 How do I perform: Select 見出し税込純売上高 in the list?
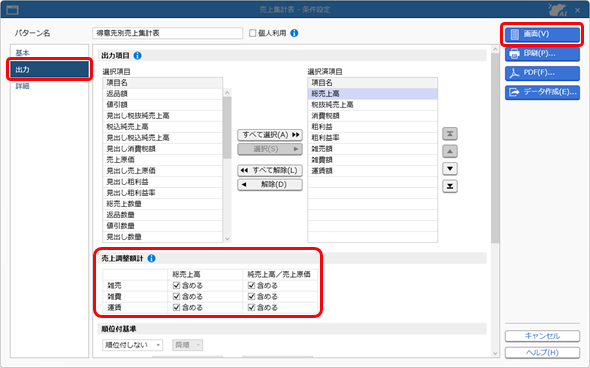coord(163,138)
